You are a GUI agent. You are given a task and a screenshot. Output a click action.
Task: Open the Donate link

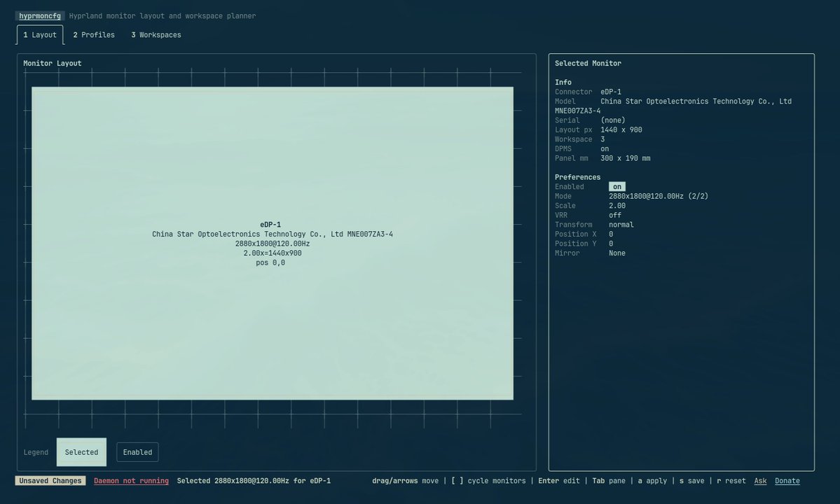[x=787, y=481]
